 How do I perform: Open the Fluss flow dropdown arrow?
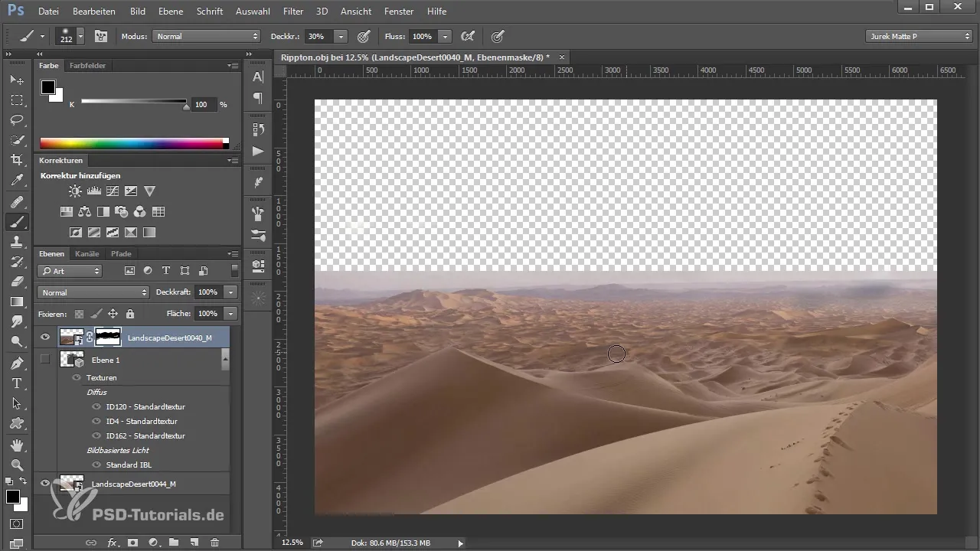pyautogui.click(x=446, y=36)
